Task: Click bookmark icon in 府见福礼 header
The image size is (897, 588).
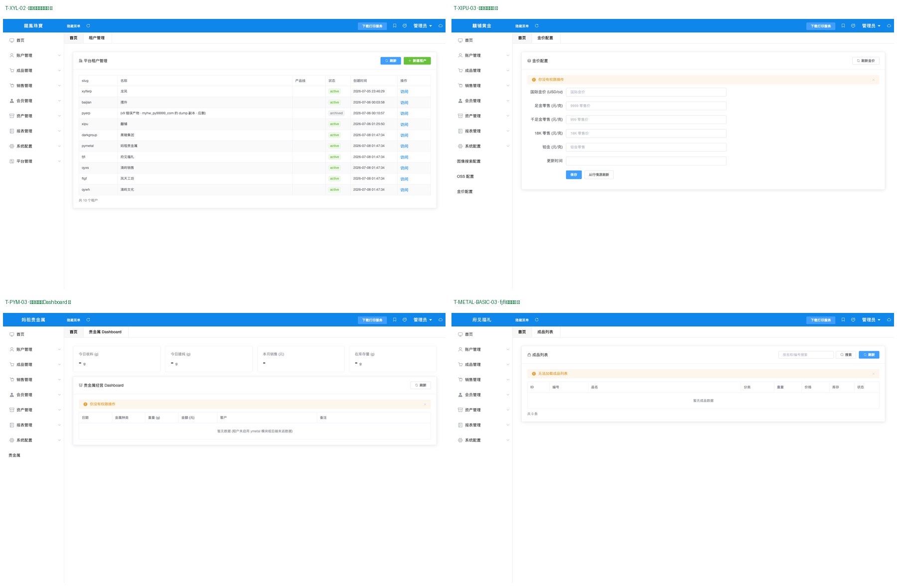Action: click(x=843, y=320)
